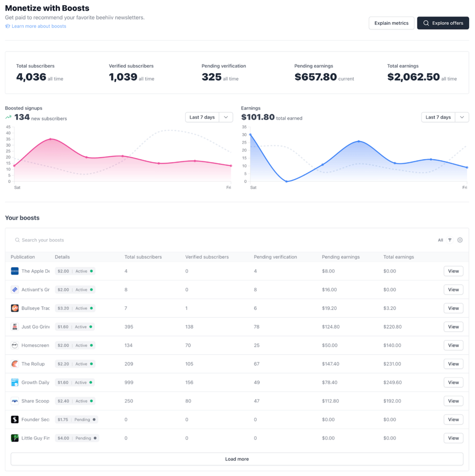475x476 pixels.
Task: Click the search magnifier icon in boosts
Action: click(17, 240)
